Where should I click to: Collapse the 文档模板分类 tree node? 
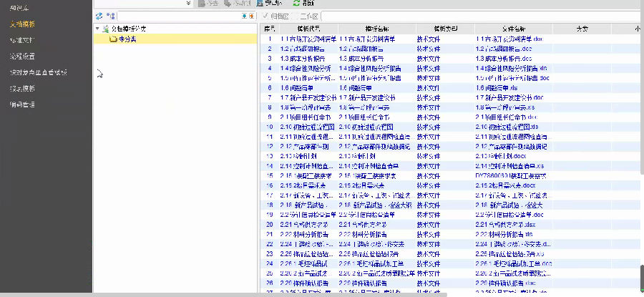tap(97, 29)
